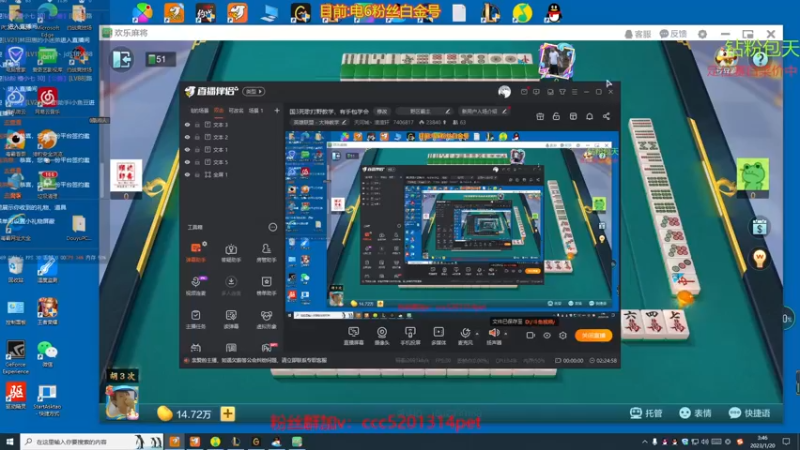Click the mode pill button beside the app logo
This screenshot has width=800, height=450.
(254, 92)
